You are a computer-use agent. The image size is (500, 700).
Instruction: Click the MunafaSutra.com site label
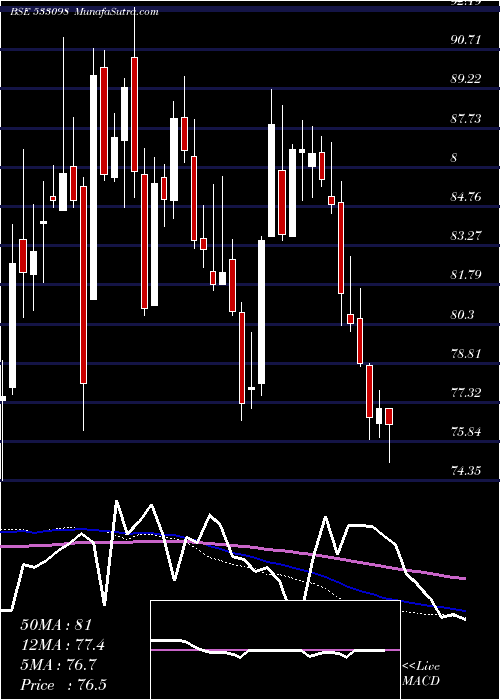(x=117, y=12)
